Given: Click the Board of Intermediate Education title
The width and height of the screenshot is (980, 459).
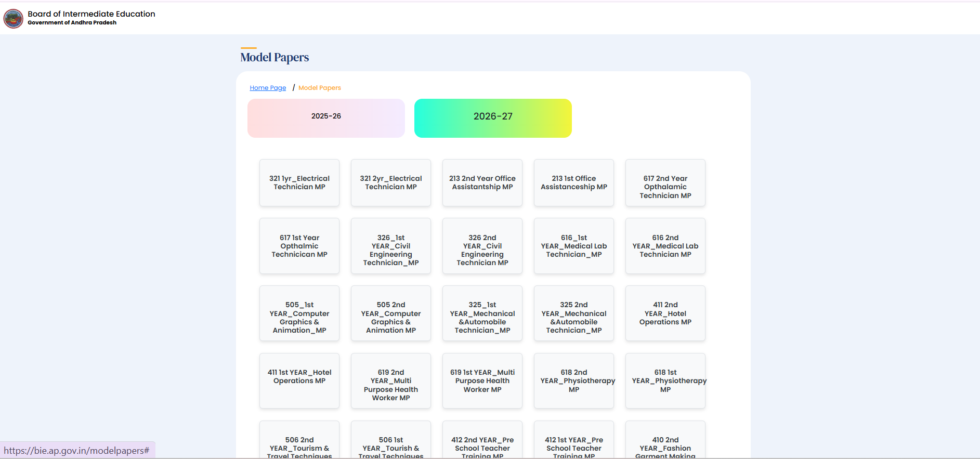Looking at the screenshot, I should (92, 14).
